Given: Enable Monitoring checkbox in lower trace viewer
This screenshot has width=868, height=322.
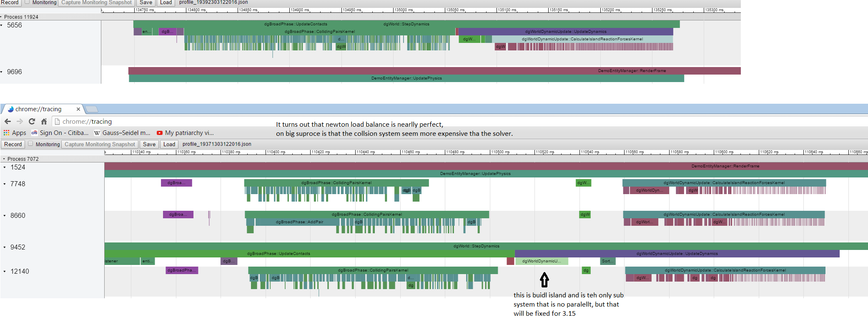Looking at the screenshot, I should click(x=30, y=144).
